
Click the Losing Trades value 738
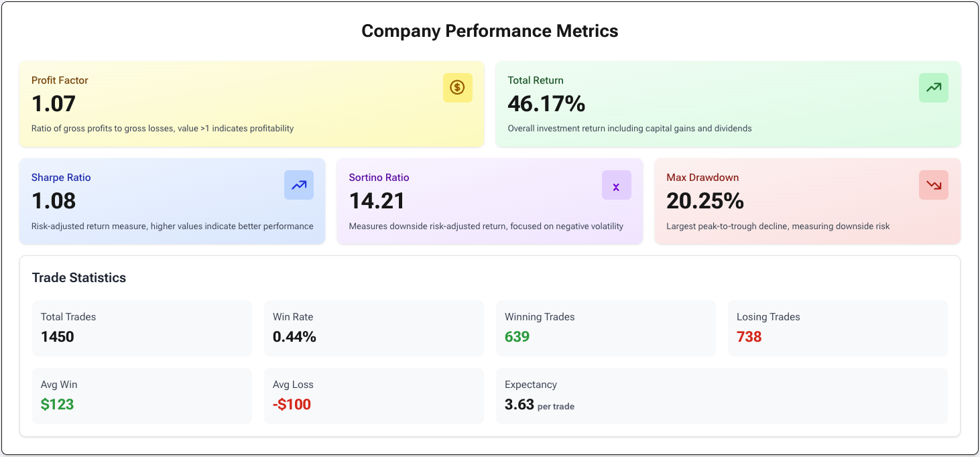pyautogui.click(x=749, y=336)
